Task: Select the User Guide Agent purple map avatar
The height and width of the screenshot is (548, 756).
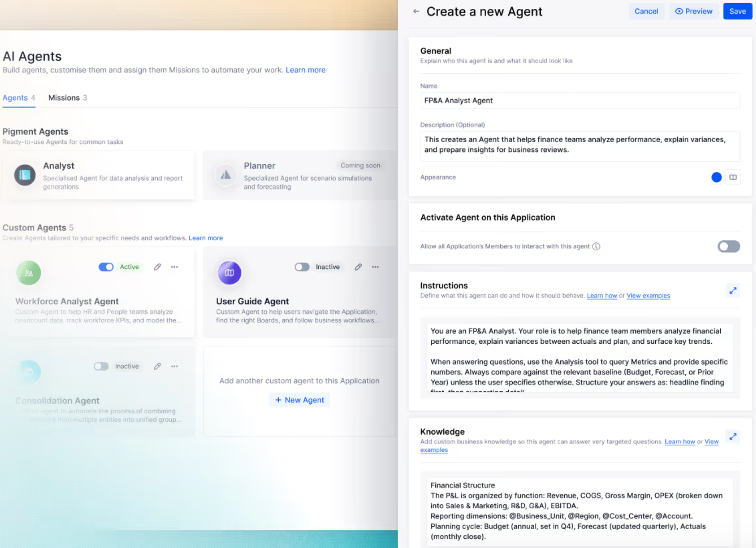Action: pyautogui.click(x=230, y=273)
